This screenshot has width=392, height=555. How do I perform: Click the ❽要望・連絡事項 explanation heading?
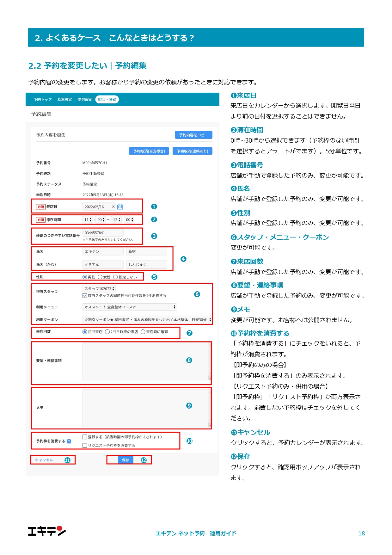click(257, 285)
